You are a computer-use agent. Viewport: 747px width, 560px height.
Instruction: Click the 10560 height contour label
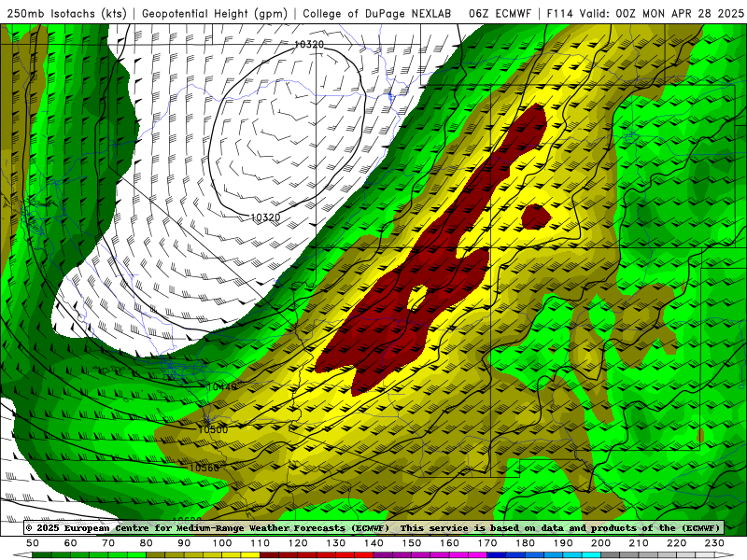(204, 468)
